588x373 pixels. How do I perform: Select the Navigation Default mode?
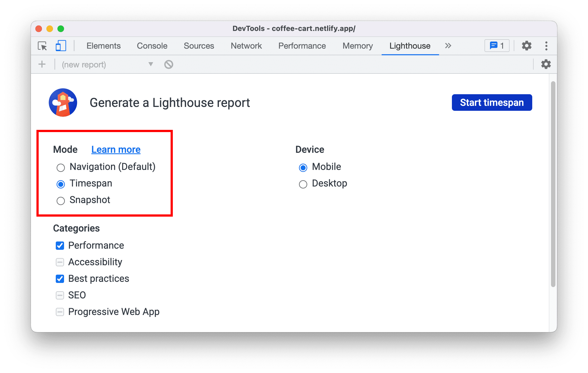point(60,167)
